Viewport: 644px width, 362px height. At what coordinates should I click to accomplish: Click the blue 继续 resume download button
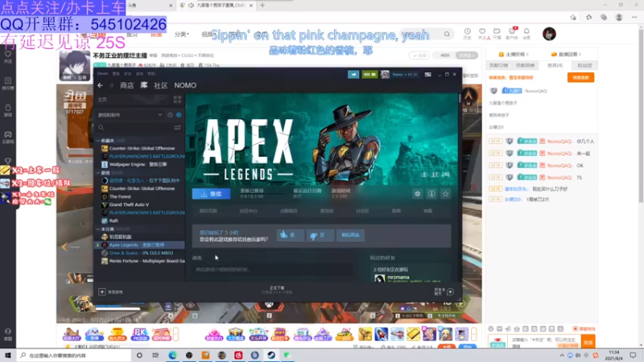tap(211, 194)
